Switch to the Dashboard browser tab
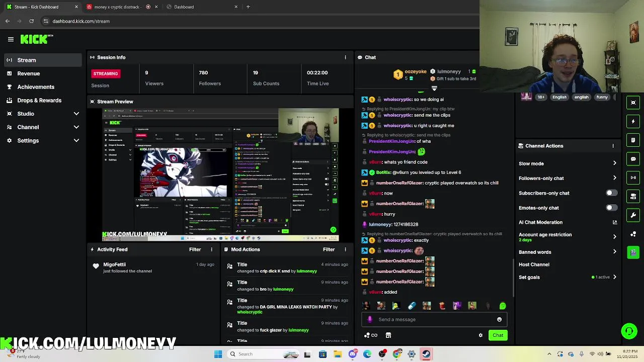Screen dimensions: 644x362 pyautogui.click(x=201, y=7)
